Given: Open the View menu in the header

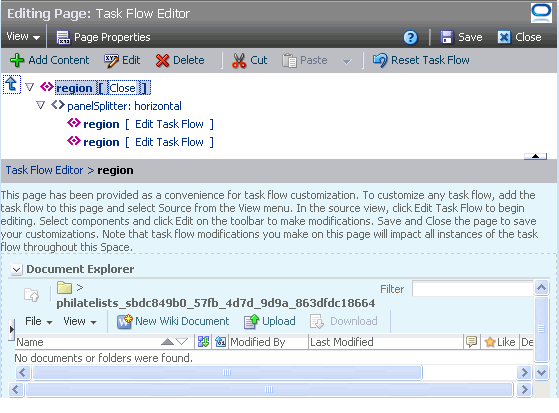Looking at the screenshot, I should pos(23,37).
